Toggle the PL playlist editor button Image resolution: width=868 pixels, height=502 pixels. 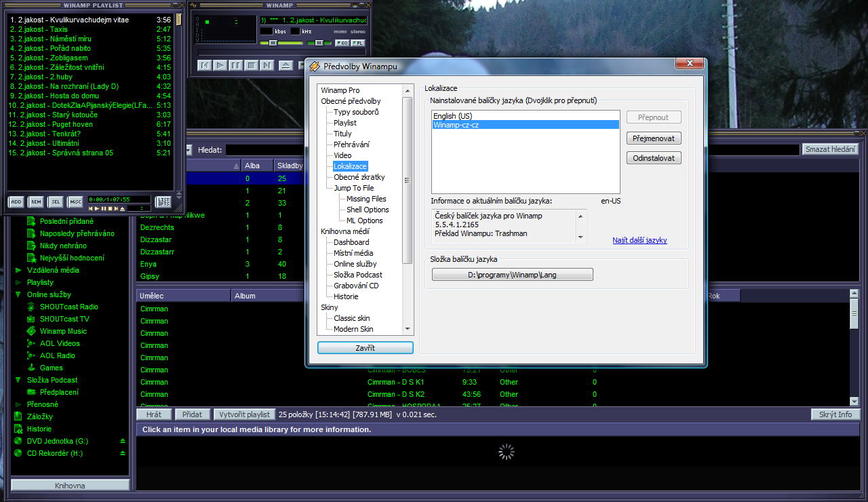358,43
